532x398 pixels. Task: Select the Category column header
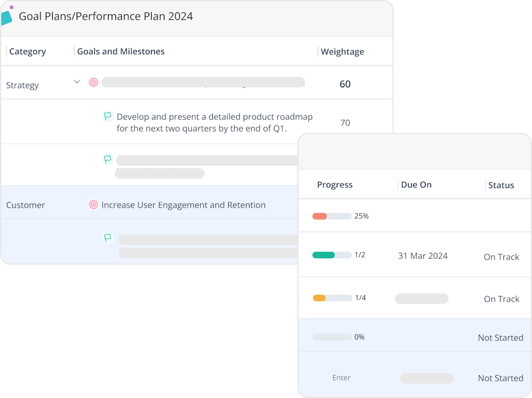click(27, 51)
